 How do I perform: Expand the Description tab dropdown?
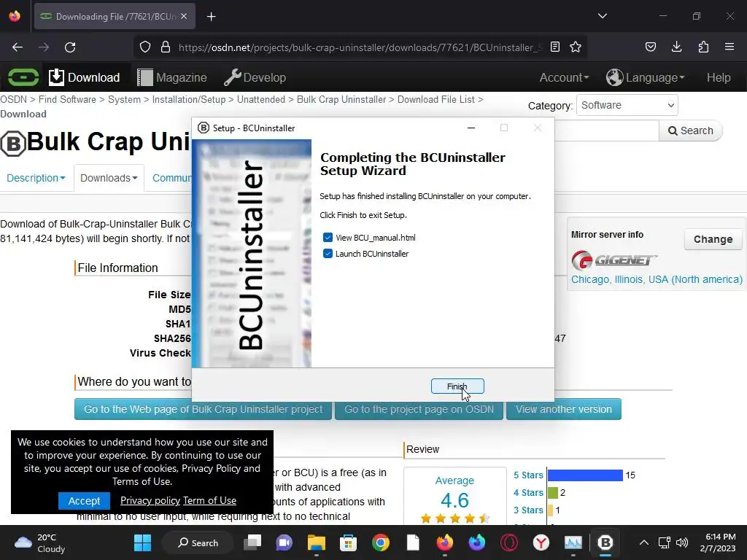point(36,178)
